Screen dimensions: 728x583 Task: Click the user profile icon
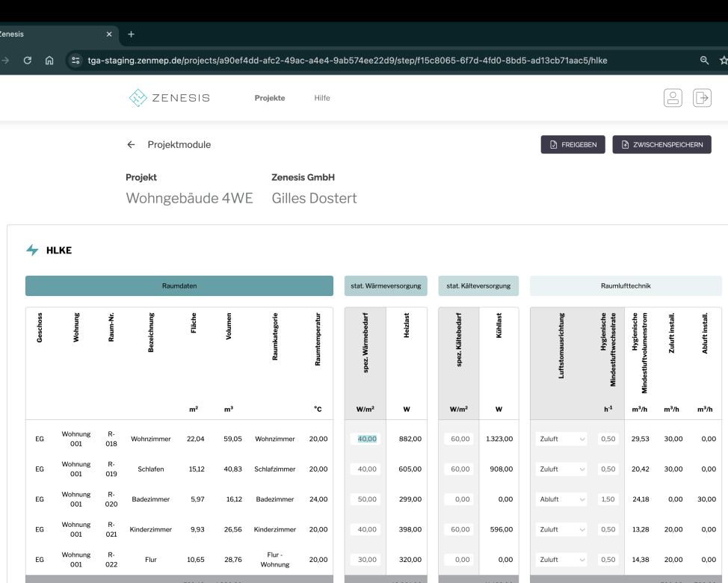click(674, 99)
